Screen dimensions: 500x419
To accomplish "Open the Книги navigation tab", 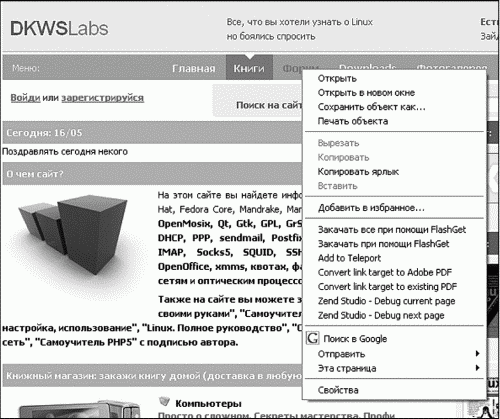I will point(249,68).
